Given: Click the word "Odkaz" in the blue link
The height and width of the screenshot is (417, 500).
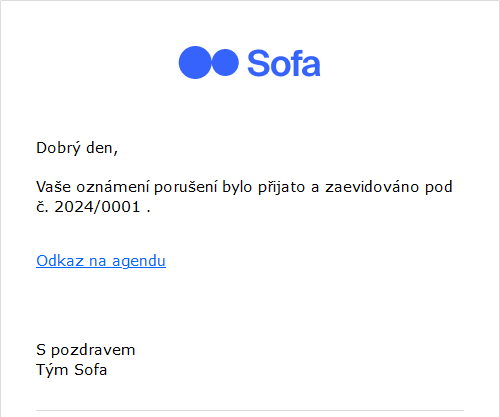Looking at the screenshot, I should click(60, 261).
